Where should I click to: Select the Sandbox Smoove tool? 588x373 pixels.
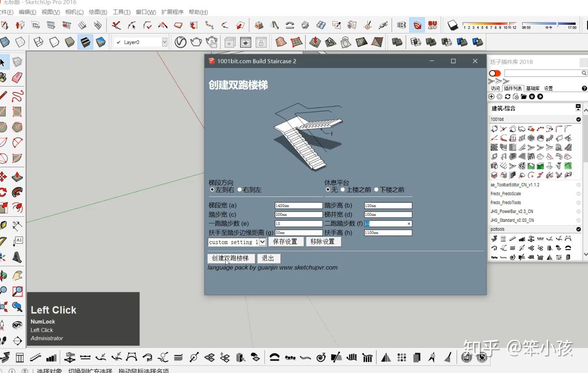point(315,42)
